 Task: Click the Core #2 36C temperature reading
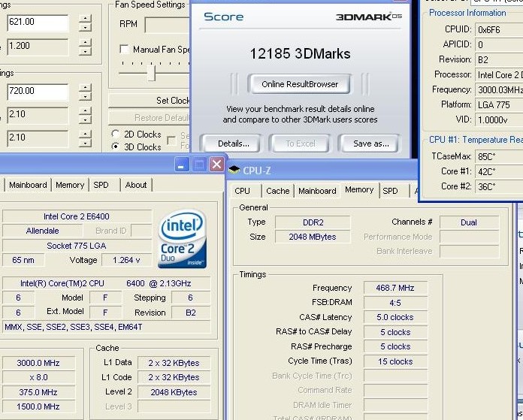coord(499,186)
